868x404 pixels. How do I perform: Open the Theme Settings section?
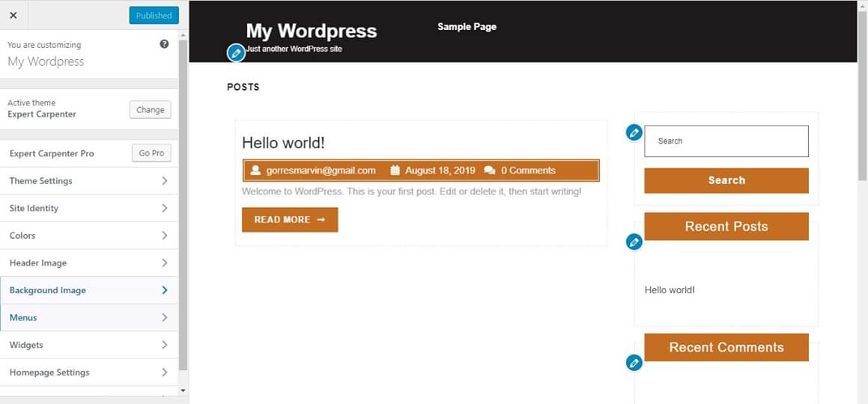pos(88,181)
